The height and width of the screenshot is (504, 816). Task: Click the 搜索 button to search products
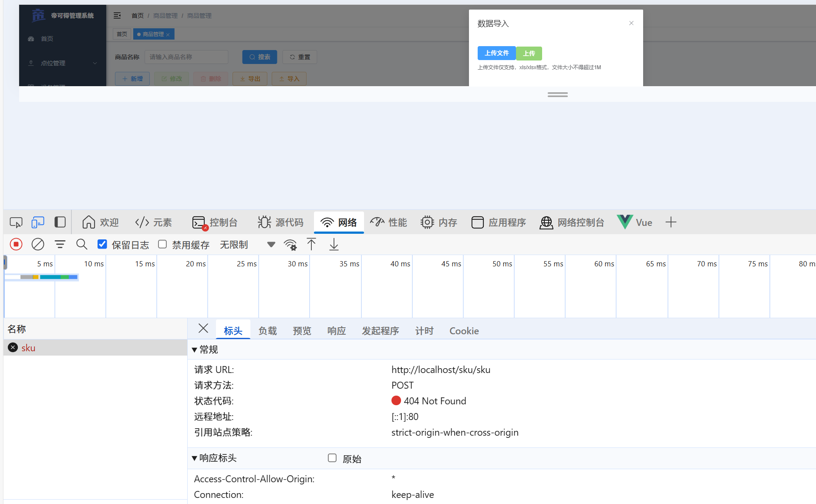point(260,57)
